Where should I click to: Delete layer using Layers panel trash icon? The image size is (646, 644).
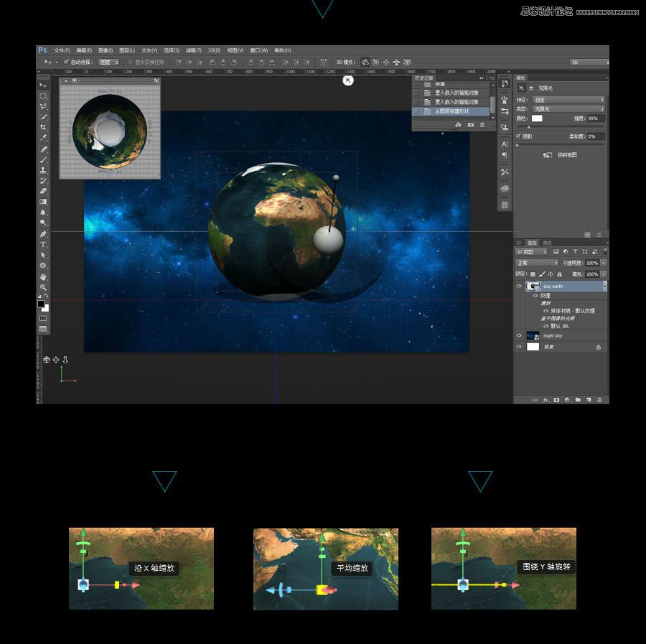pos(599,399)
